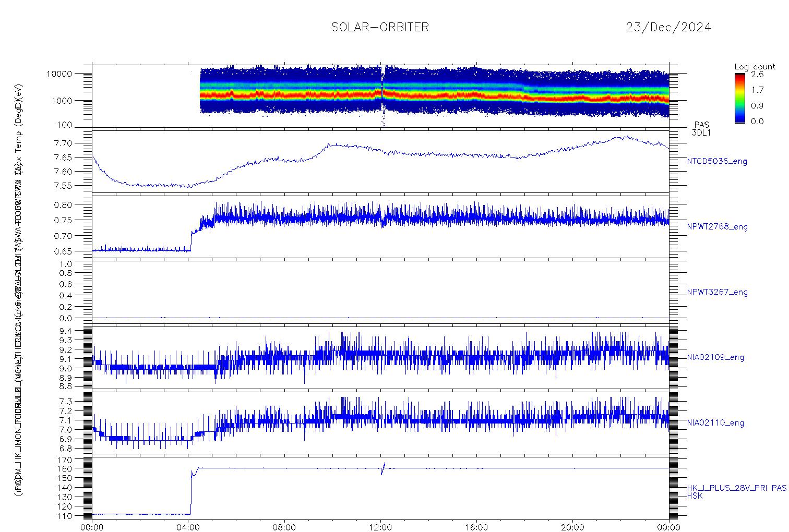Select the NIA02109_eng series label
This screenshot has width=789, height=532.
715,357
